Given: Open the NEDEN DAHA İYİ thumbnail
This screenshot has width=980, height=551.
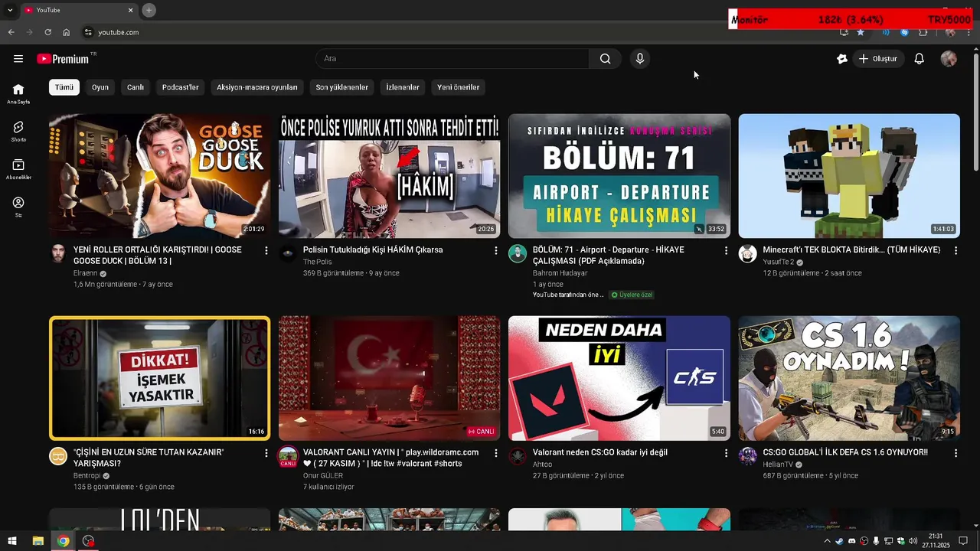Looking at the screenshot, I should point(619,378).
